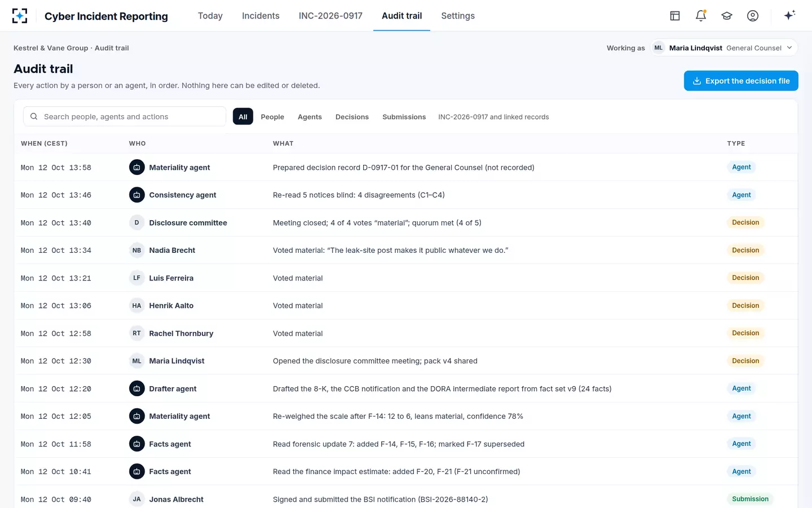
Task: Click the 'Prepared decision record D-0917-01' entry
Action: [x=404, y=167]
